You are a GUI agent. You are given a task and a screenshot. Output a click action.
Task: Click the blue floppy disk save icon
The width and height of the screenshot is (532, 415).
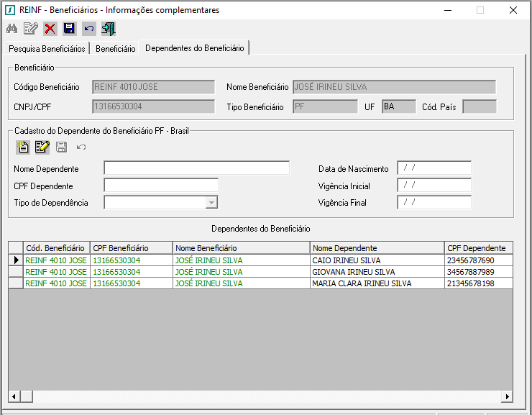[x=69, y=29]
